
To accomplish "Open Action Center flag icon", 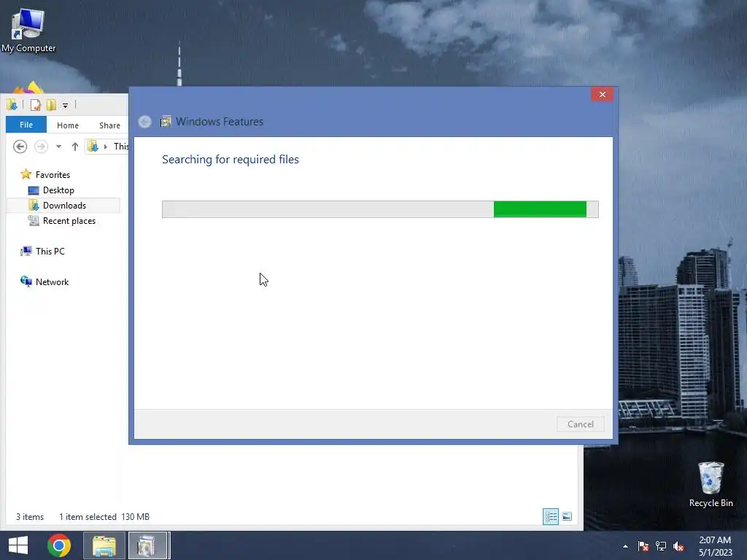I will click(643, 546).
